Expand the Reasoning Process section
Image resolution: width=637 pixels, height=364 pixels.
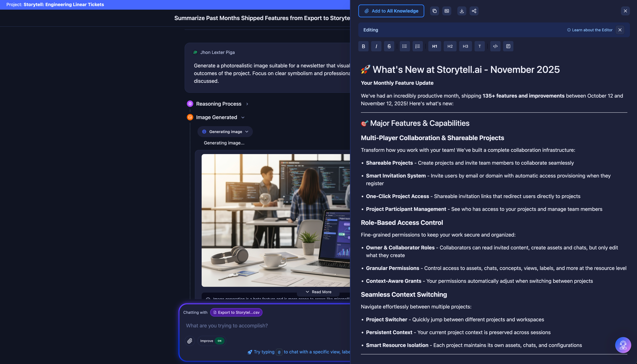218,104
